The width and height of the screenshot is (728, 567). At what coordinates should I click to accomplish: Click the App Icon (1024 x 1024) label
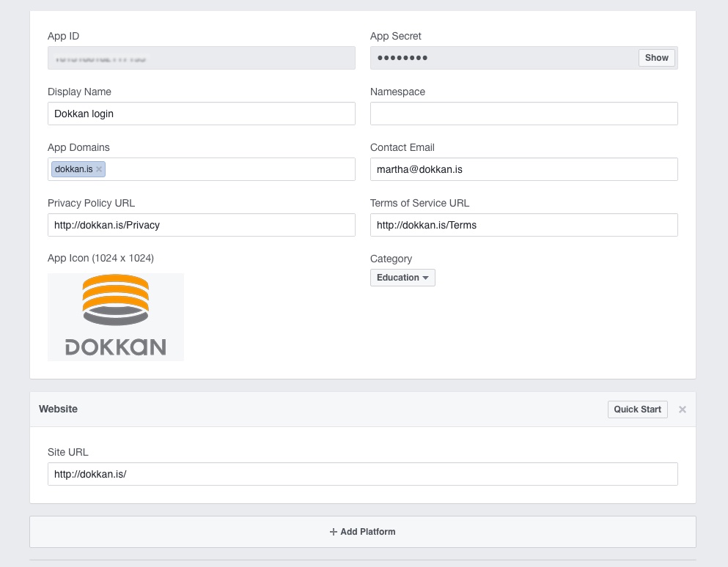(100, 258)
